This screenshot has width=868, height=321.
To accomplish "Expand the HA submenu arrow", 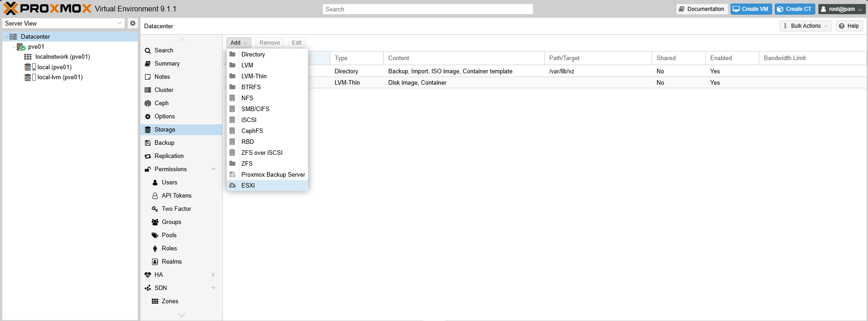I will tap(214, 275).
